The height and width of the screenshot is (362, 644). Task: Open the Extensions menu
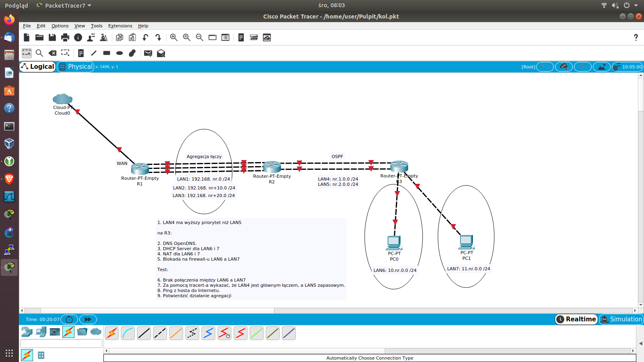120,26
